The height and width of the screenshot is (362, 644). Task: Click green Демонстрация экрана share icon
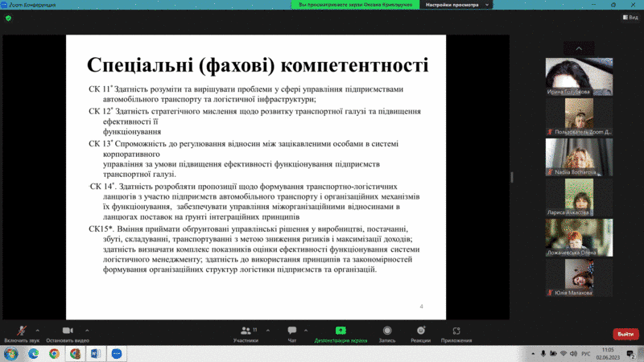tap(341, 331)
